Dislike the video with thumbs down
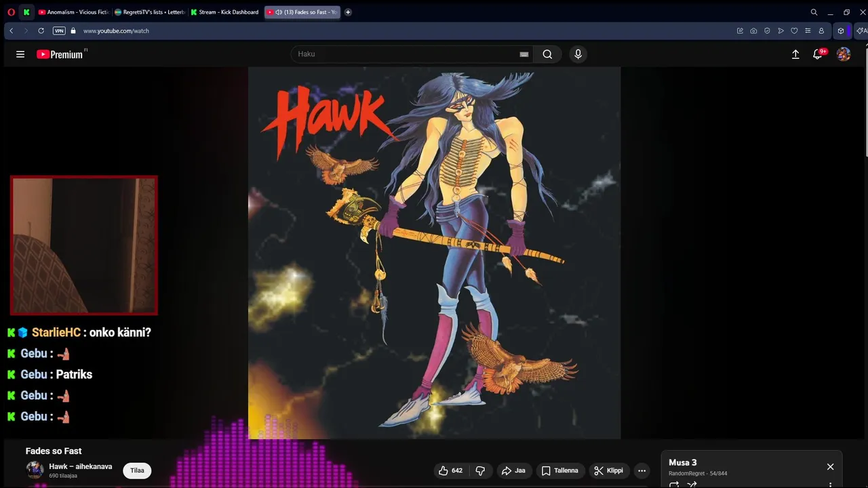The height and width of the screenshot is (488, 868). pos(480,470)
